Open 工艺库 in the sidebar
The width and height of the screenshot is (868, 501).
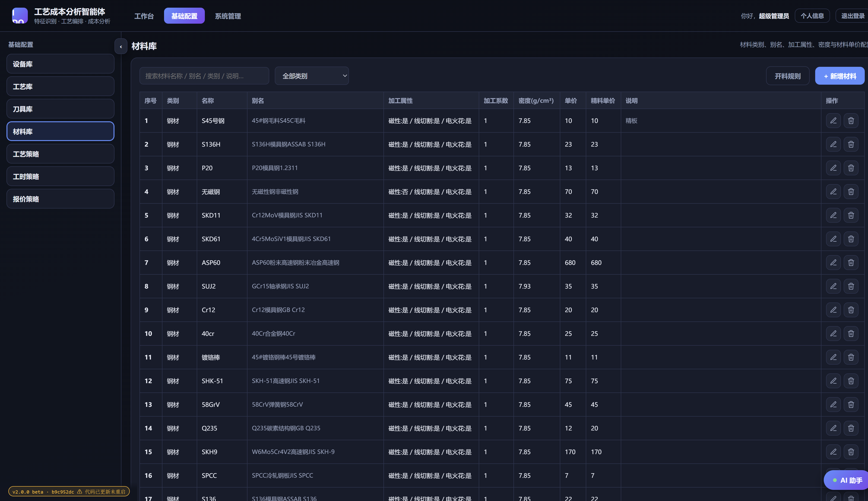click(60, 86)
